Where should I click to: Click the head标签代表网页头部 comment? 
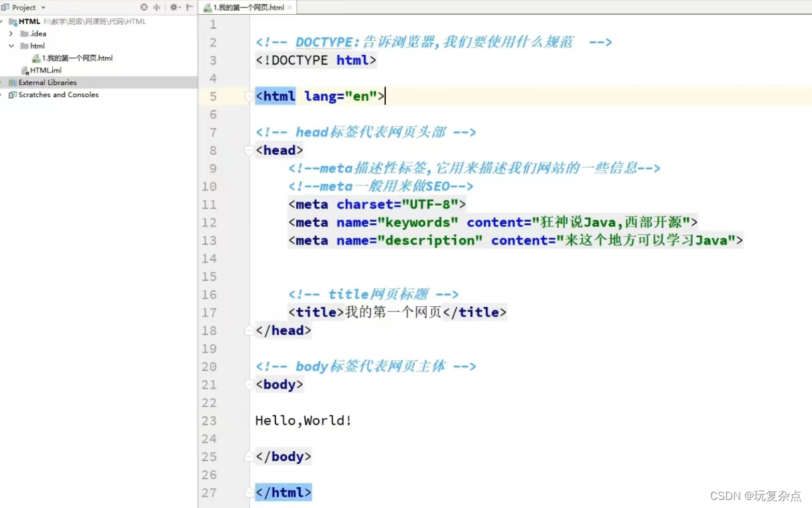(x=366, y=133)
